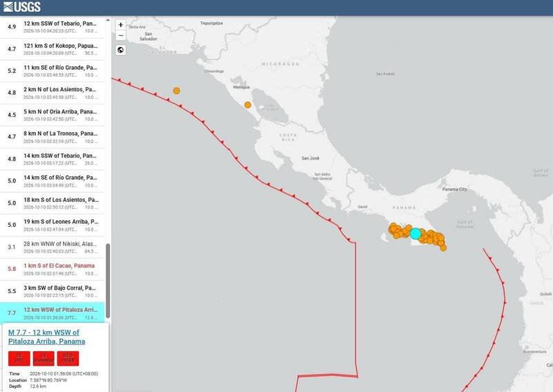Click easternmost orange marker of Panama cluster
The width and height of the screenshot is (553, 392).
click(443, 248)
